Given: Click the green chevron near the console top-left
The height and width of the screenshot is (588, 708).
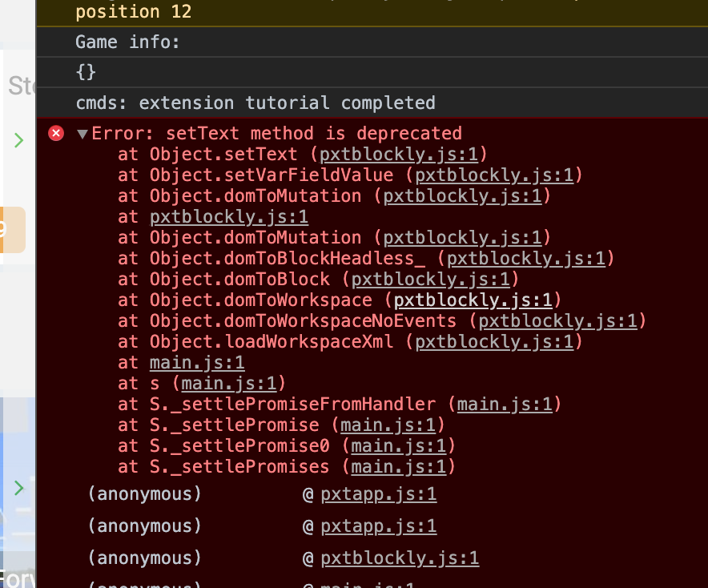Looking at the screenshot, I should coord(18,140).
